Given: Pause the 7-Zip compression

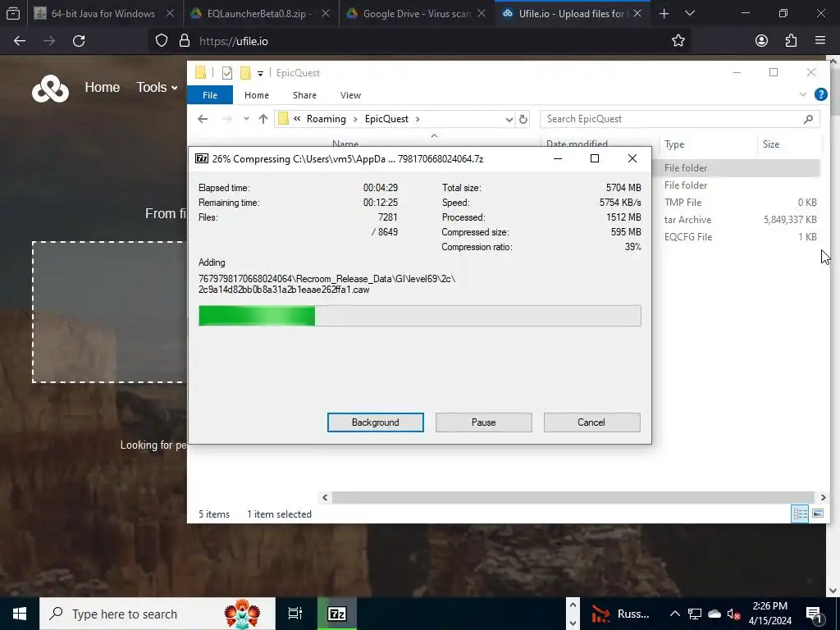Looking at the screenshot, I should [x=483, y=422].
